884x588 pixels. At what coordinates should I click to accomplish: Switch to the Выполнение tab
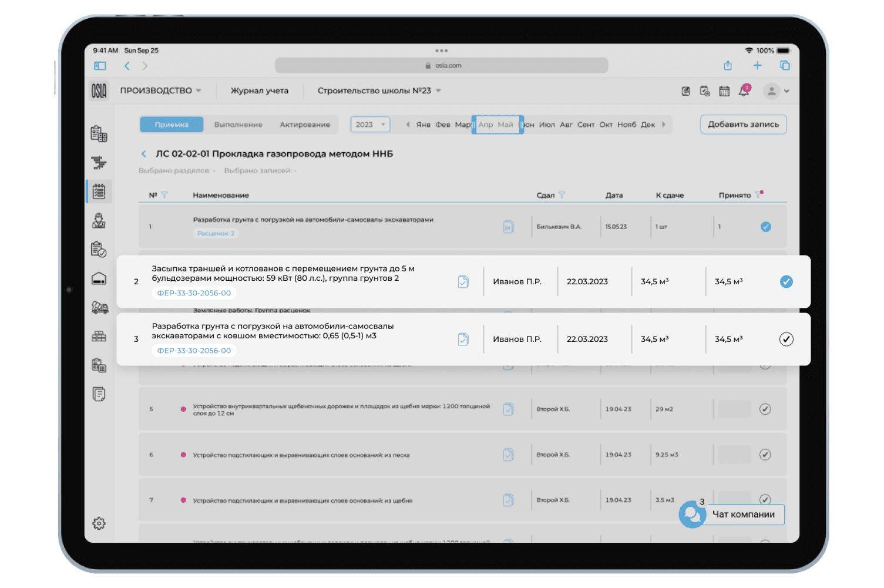point(238,125)
